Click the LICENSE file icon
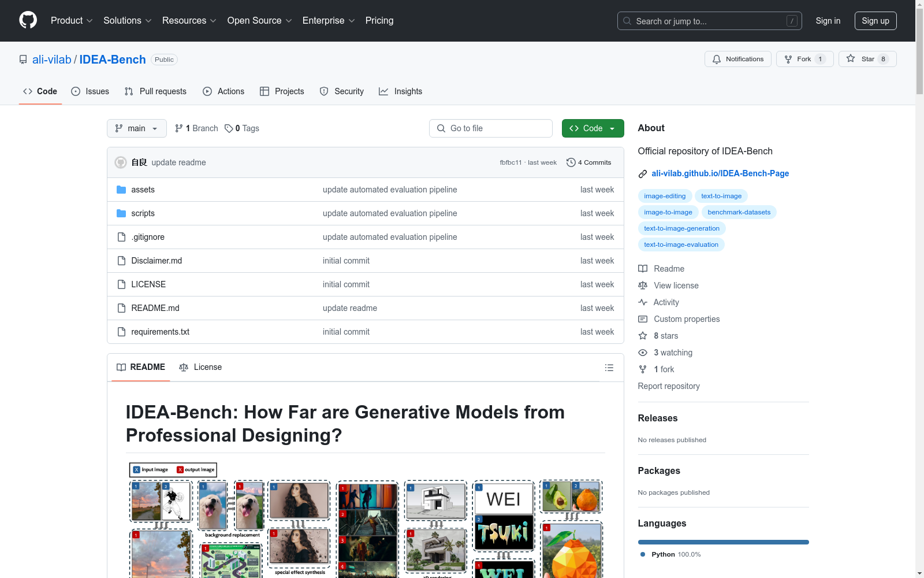924x578 pixels. click(121, 284)
